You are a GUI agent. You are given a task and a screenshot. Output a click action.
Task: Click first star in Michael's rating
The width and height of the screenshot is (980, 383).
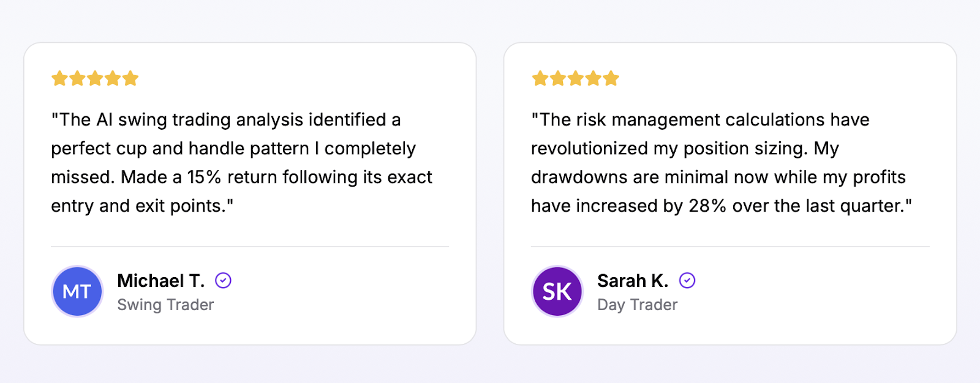pos(59,78)
